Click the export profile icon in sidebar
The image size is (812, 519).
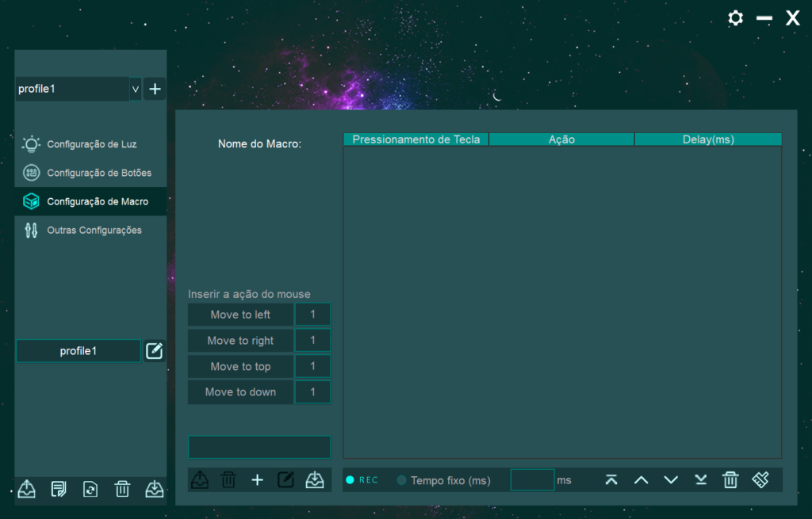26,489
